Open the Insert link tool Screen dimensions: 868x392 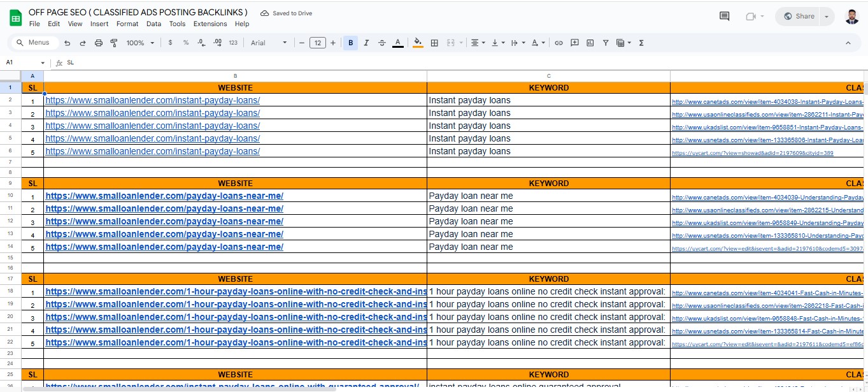[x=559, y=43]
